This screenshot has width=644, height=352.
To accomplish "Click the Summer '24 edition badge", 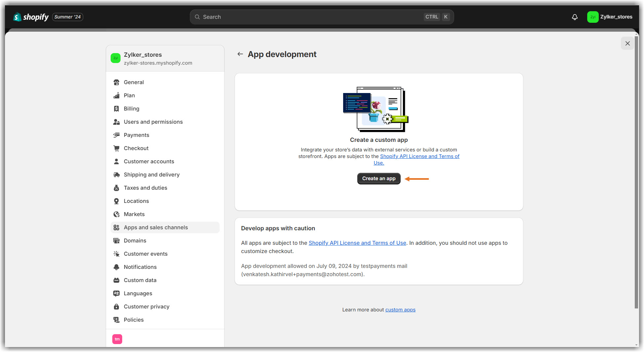I will 68,17.
